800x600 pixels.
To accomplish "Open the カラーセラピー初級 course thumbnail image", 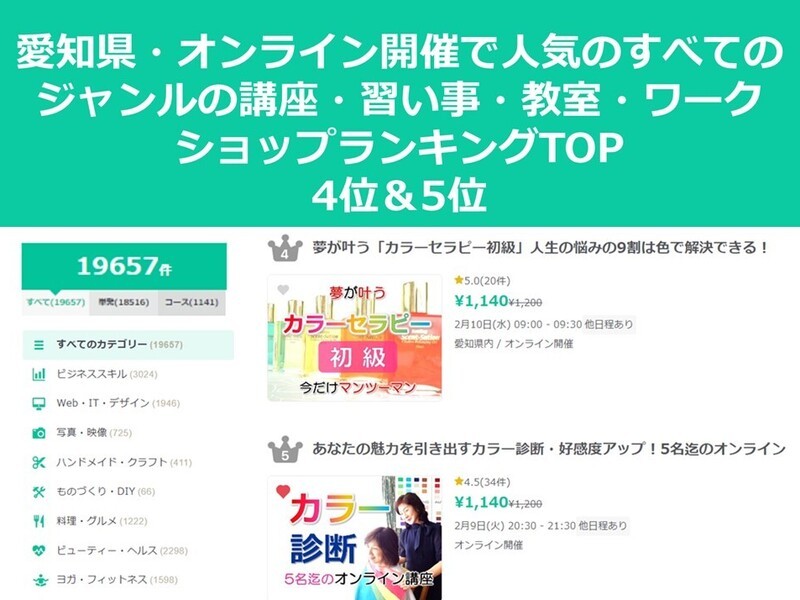I will (355, 338).
